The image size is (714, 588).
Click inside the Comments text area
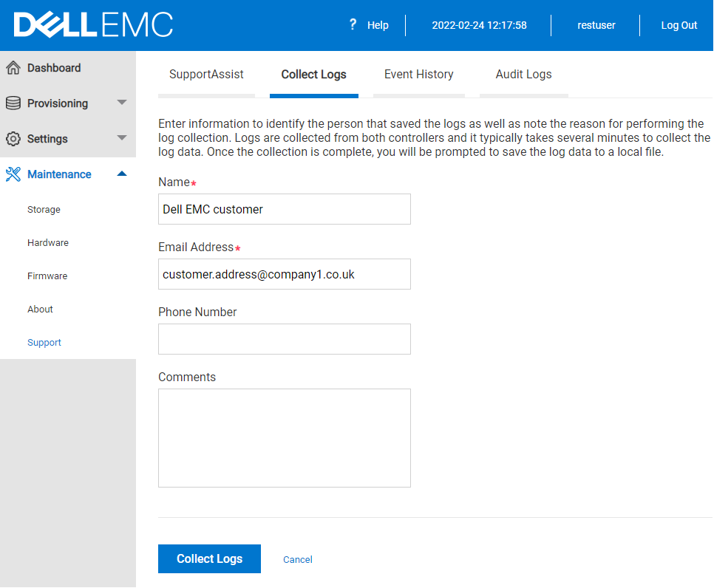point(284,437)
